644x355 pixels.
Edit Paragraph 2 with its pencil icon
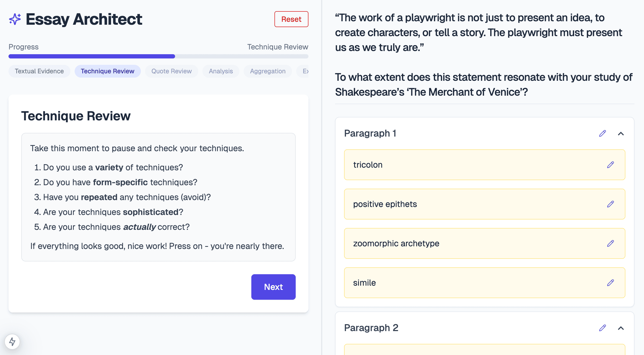click(x=603, y=328)
